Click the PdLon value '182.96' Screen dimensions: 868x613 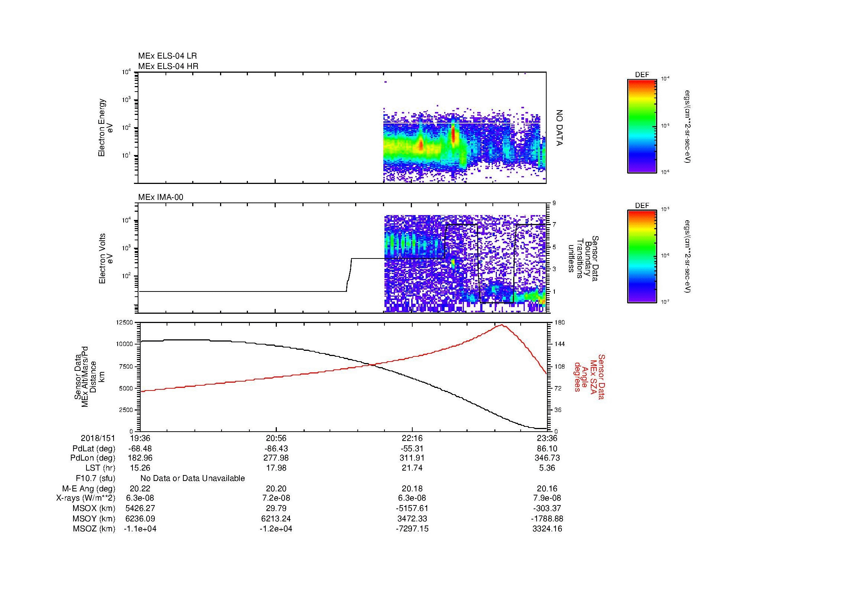pos(140,458)
